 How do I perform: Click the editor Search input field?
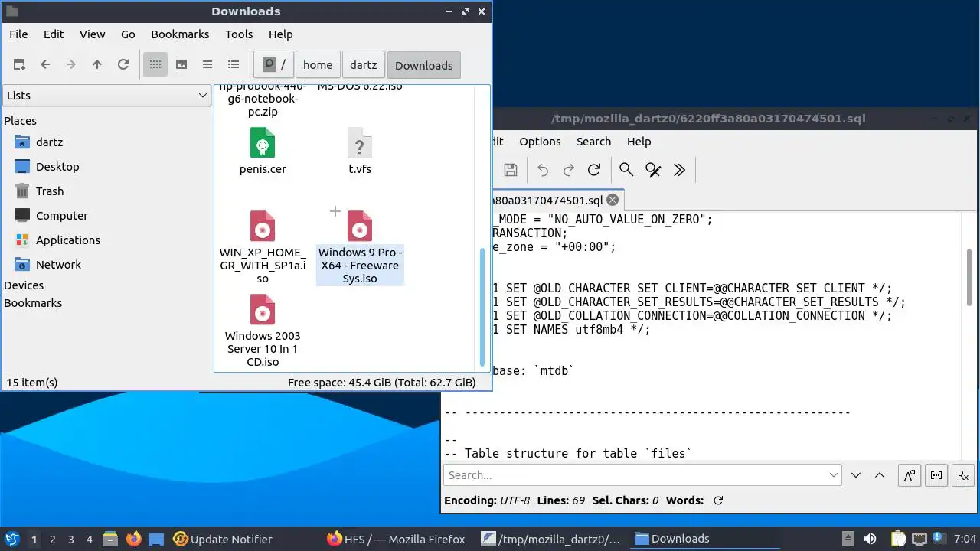[642, 475]
